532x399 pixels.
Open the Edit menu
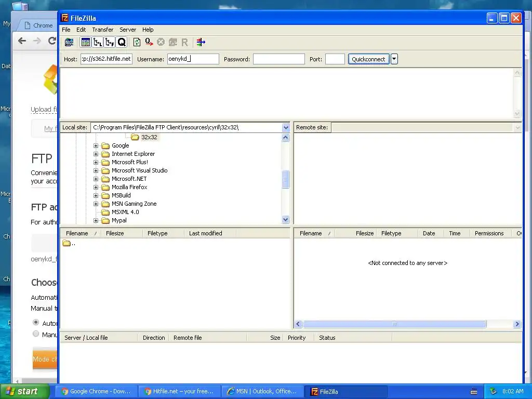pos(81,30)
